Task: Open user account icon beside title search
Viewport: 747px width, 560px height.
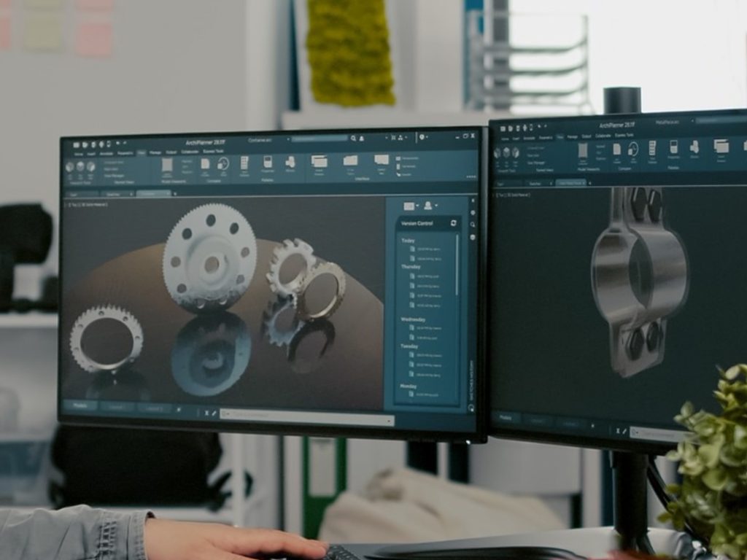Action: click(x=362, y=138)
